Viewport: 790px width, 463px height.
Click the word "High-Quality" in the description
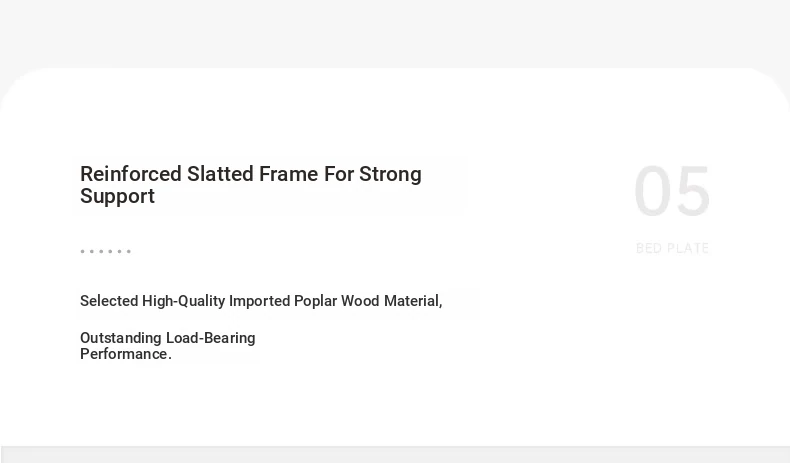click(x=183, y=301)
